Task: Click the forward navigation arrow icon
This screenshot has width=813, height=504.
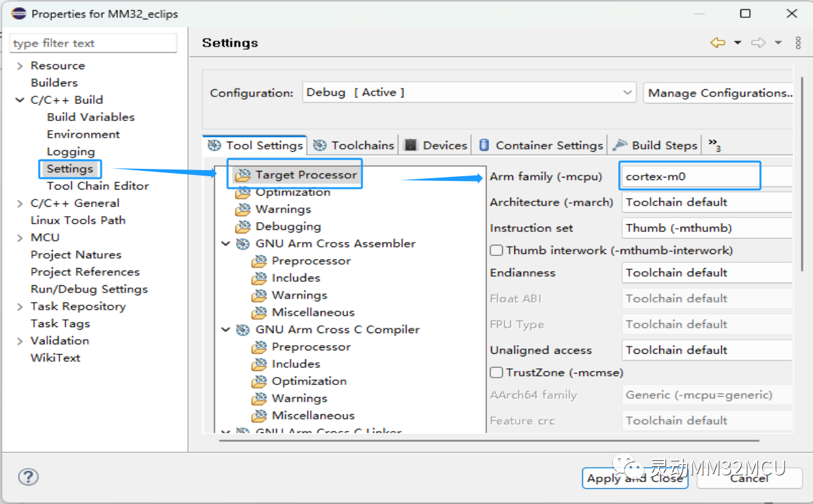Action: 758,43
